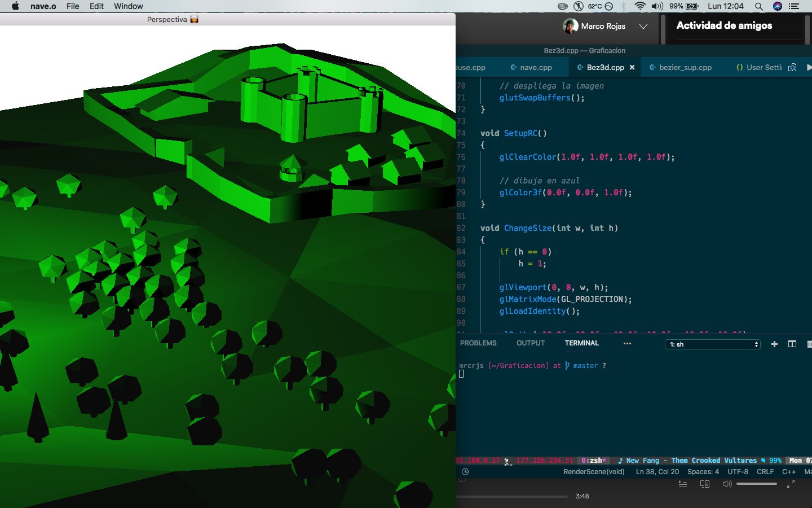Click the Bluetooth menu bar icon
The width and height of the screenshot is (812, 508).
(x=623, y=6)
